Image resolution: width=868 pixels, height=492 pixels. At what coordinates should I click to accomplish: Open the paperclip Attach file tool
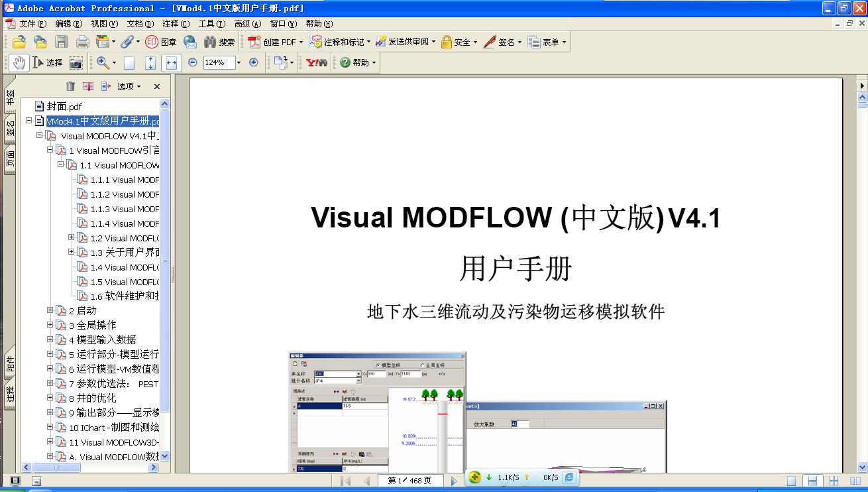tap(127, 42)
